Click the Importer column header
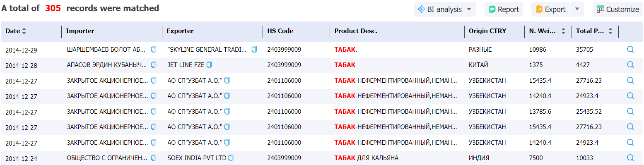 tap(80, 31)
